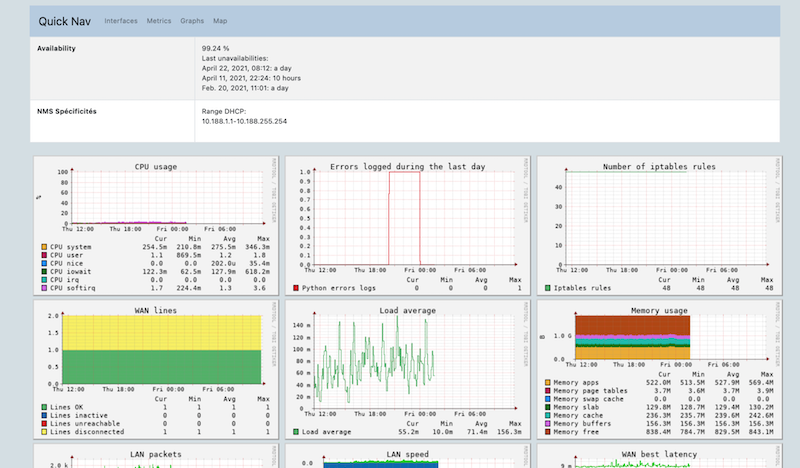Click the Iptables rules legend label
800x468 pixels.
(582, 288)
